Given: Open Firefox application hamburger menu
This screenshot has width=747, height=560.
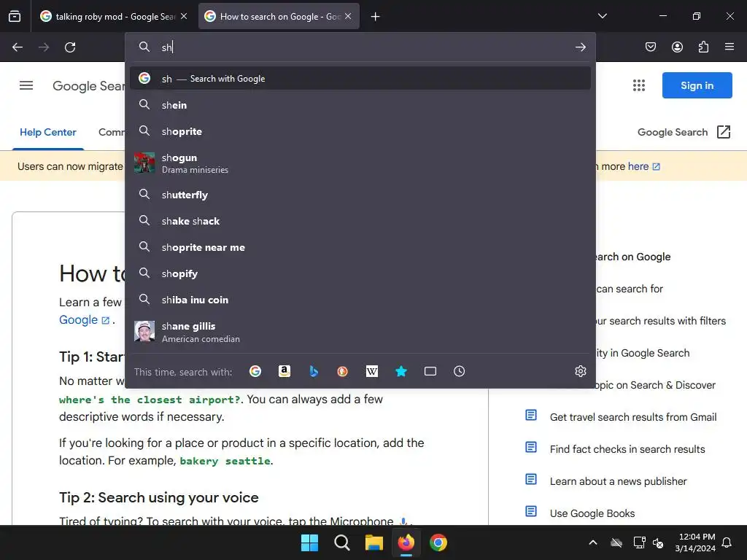Looking at the screenshot, I should click(x=729, y=47).
